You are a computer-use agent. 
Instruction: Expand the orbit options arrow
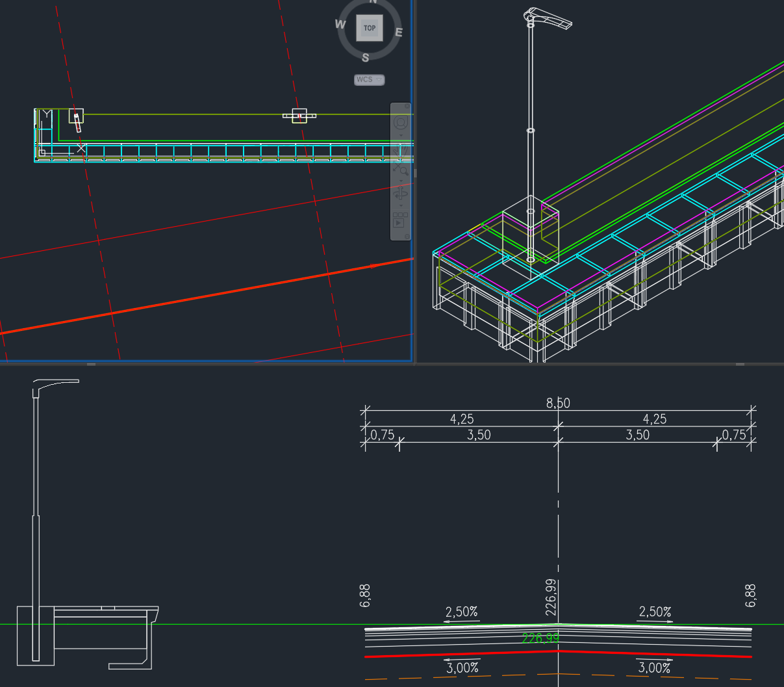(x=400, y=206)
